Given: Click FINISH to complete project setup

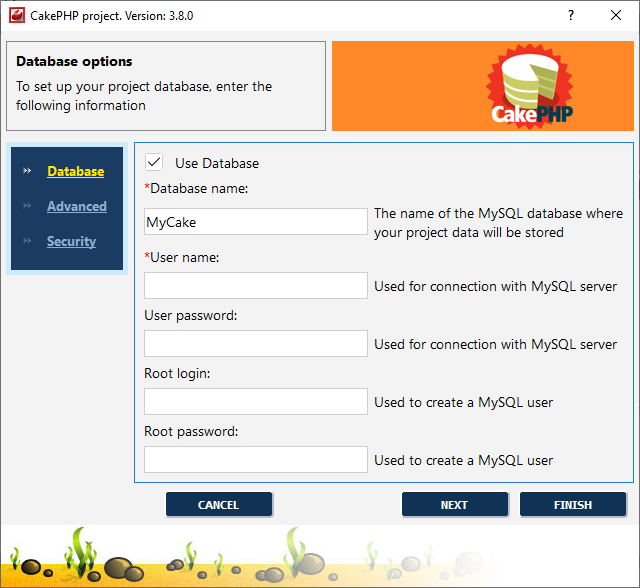Looking at the screenshot, I should click(x=573, y=505).
